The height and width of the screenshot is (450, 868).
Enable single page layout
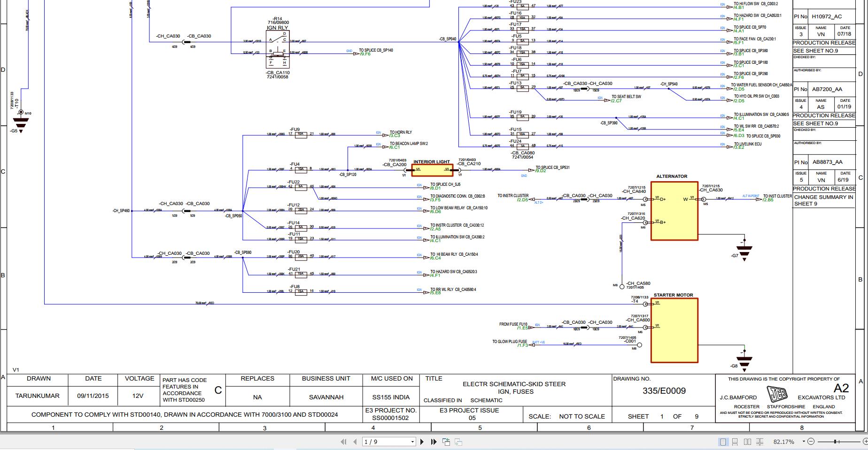[x=723, y=442]
